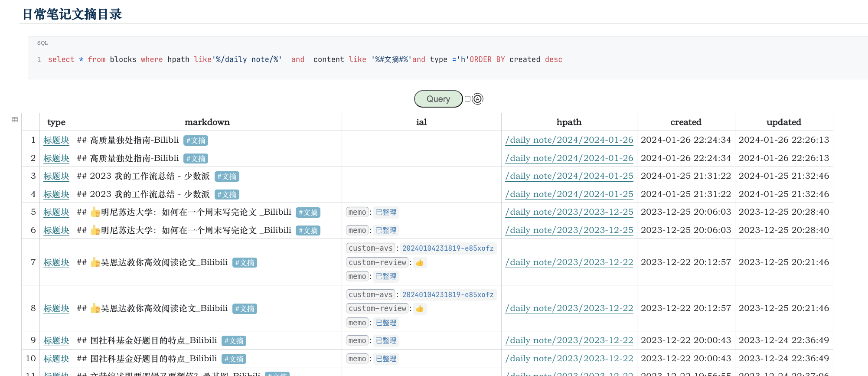This screenshot has height=376, width=868.
Task: Click the circular auto-refresh A icon
Action: coord(477,99)
